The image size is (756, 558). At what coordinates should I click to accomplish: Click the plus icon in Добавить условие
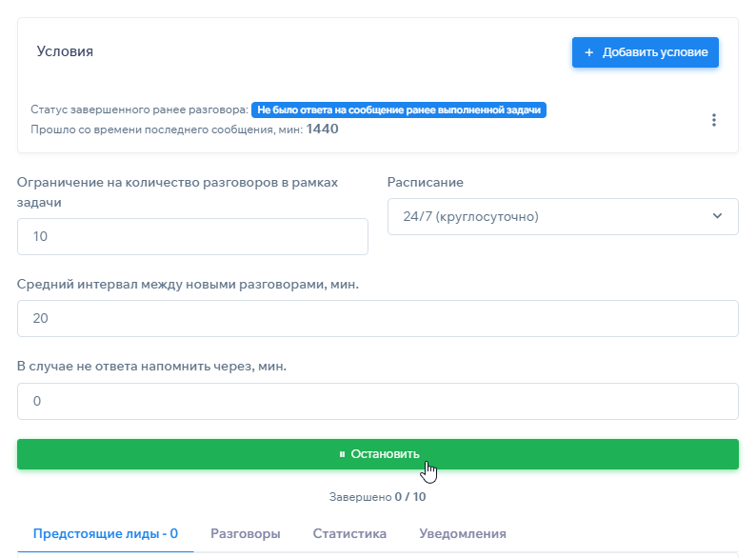[x=588, y=52]
